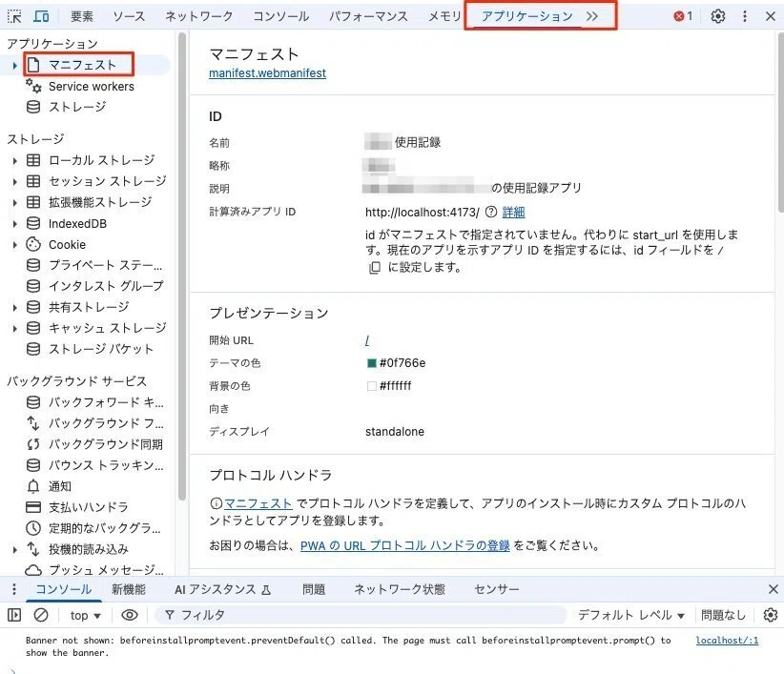Open drawer three-dot menu beside コンソール
784x674 pixels.
tap(14, 589)
